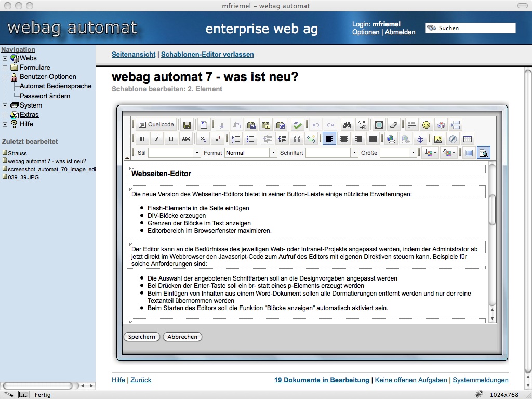Insert a smiley emoticon
This screenshot has height=399, width=532.
coord(426,125)
